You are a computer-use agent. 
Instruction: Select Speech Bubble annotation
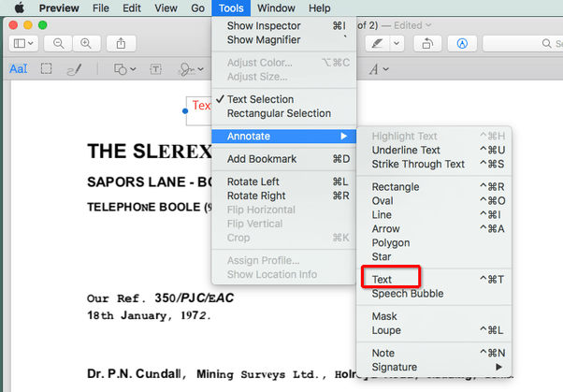pyautogui.click(x=434, y=294)
